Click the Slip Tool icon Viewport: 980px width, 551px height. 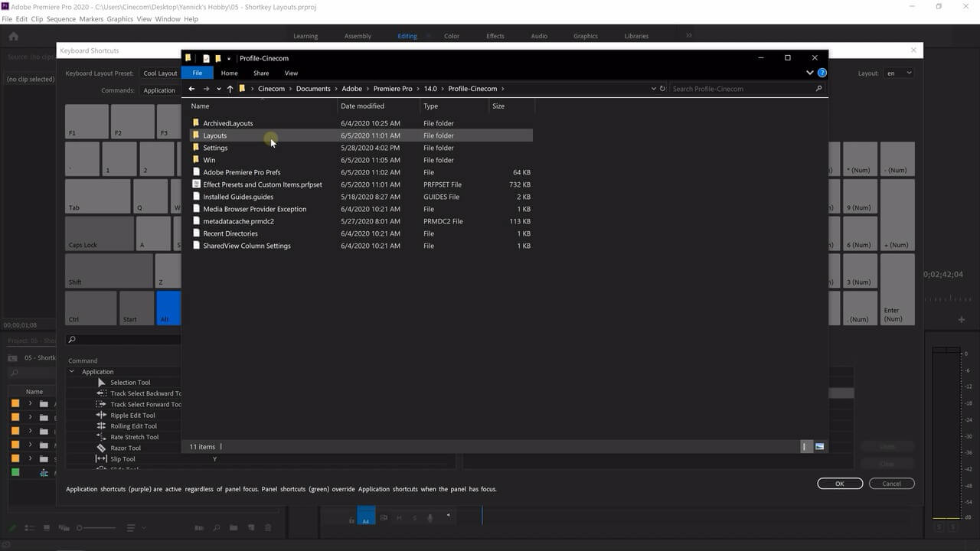pyautogui.click(x=101, y=458)
